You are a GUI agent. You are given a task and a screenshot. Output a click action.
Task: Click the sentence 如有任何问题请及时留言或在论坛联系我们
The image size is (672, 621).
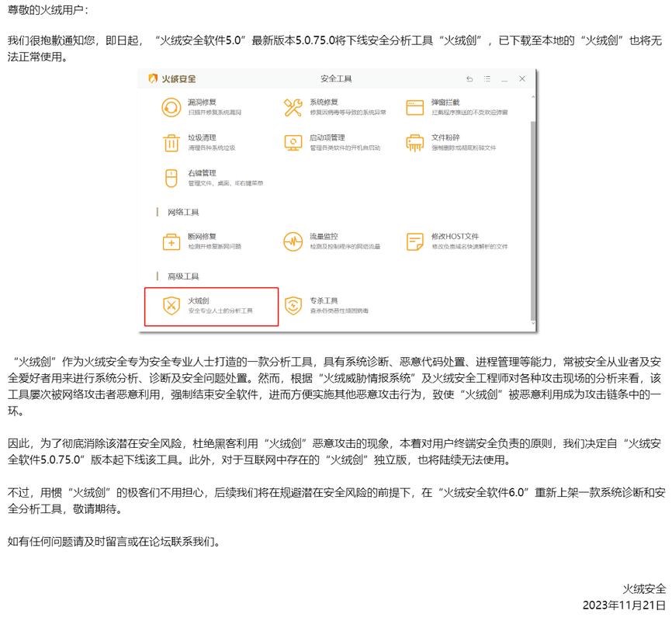pos(114,542)
